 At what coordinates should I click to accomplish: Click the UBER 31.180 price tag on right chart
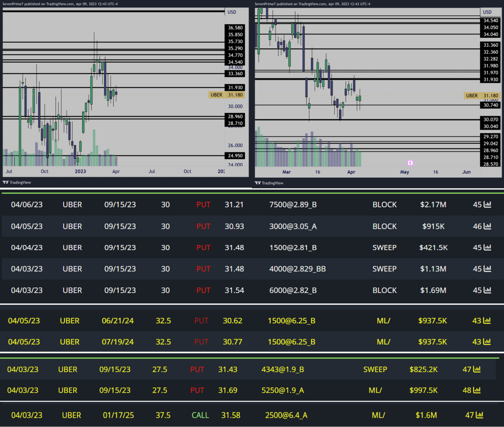482,96
